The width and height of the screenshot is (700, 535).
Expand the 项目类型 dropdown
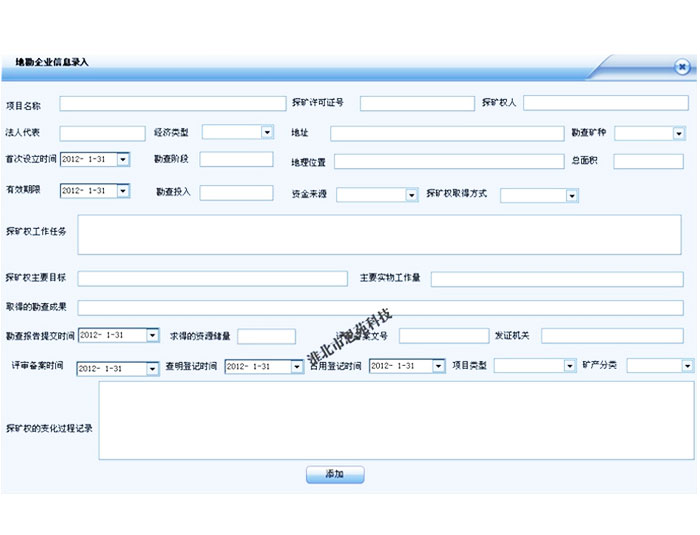(570, 367)
